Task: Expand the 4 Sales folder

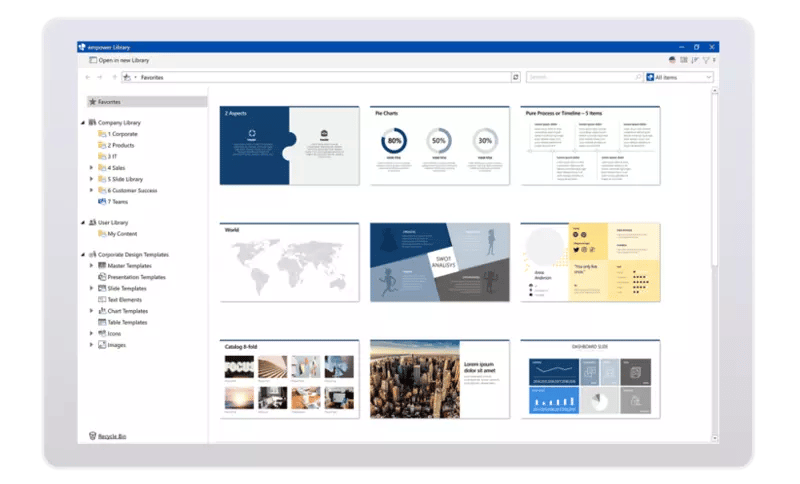Action: [x=92, y=167]
